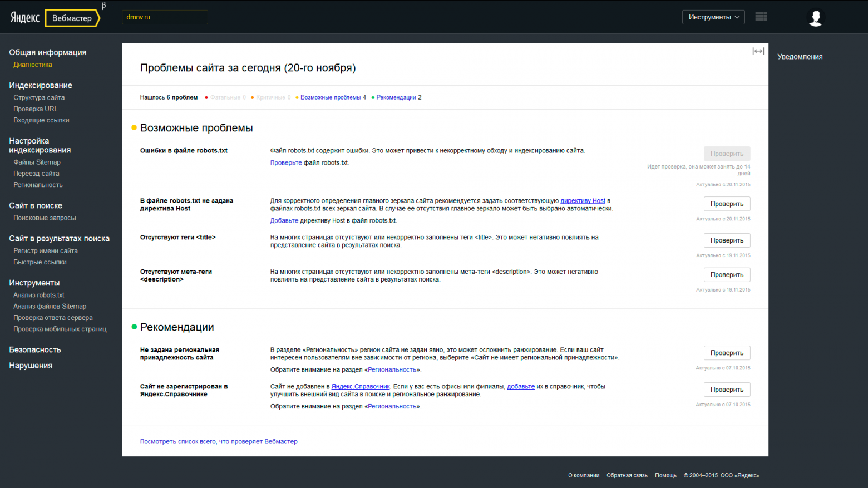868x488 pixels.
Task: Click the Yandex logo
Action: pos(25,18)
